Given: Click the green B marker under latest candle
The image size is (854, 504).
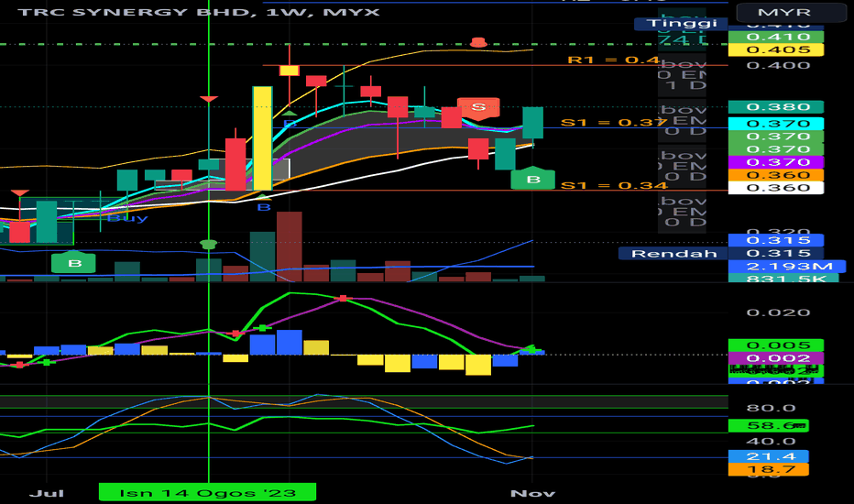Looking at the screenshot, I should click(x=532, y=178).
